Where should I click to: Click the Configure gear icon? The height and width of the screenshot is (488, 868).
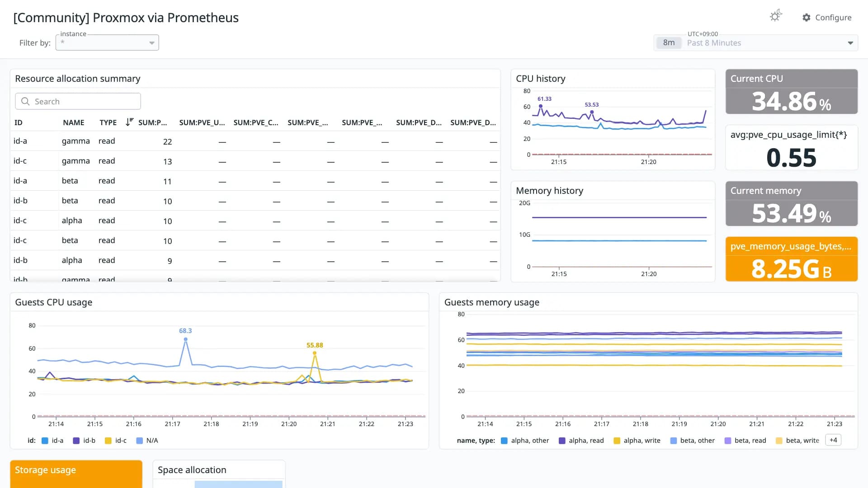tap(807, 17)
